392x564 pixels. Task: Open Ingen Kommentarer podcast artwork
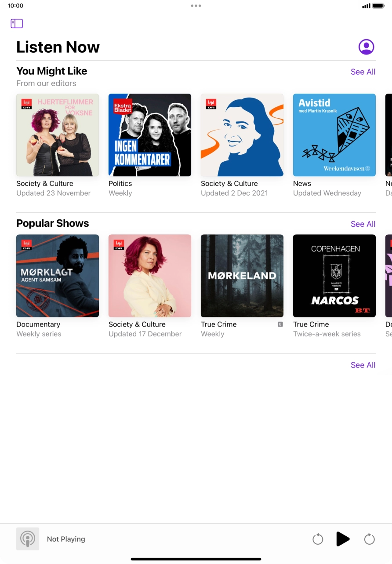[150, 135]
